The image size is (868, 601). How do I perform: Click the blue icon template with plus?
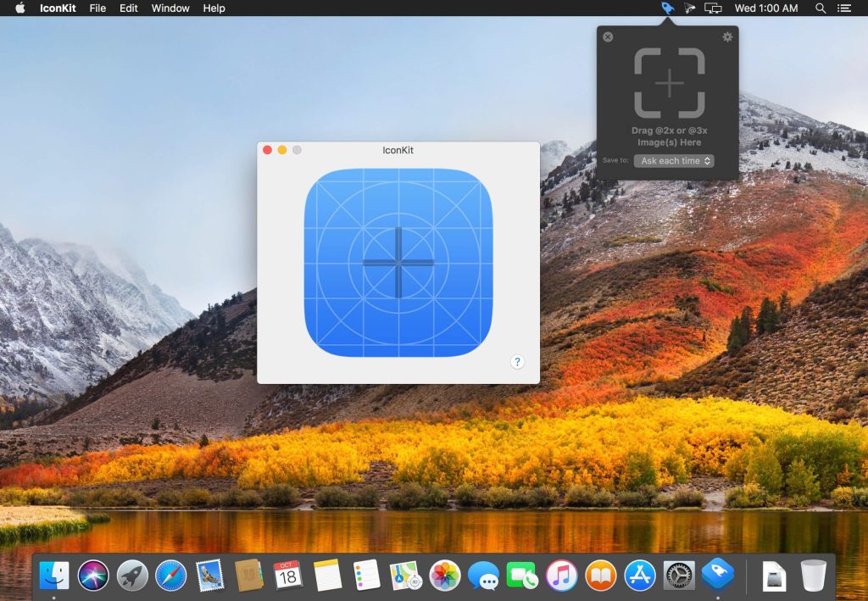[398, 262]
